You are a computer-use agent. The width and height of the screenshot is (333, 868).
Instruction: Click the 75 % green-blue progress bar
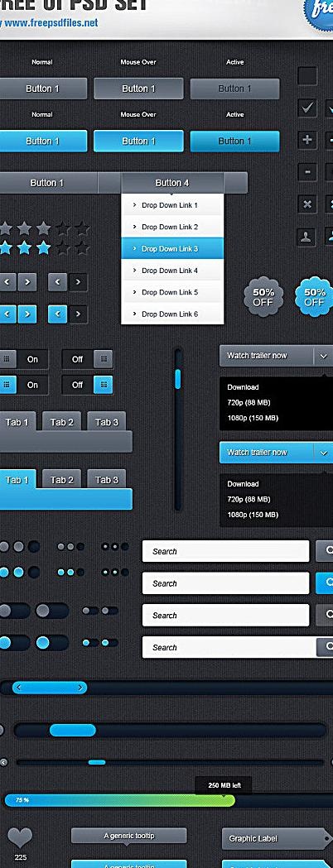[119, 800]
